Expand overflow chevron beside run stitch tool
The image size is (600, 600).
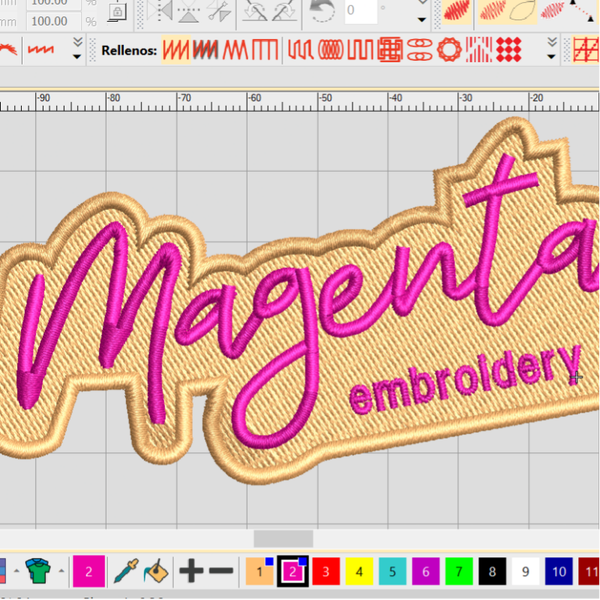77,48
